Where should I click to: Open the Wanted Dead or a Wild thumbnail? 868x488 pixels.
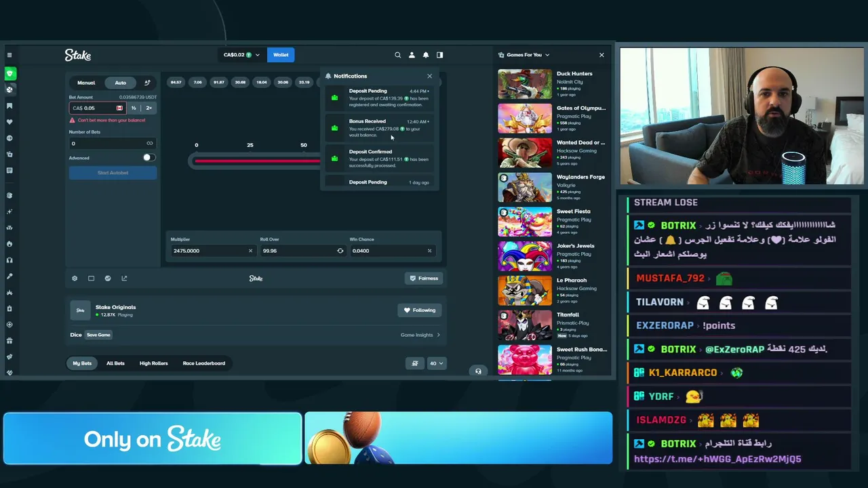tap(525, 153)
